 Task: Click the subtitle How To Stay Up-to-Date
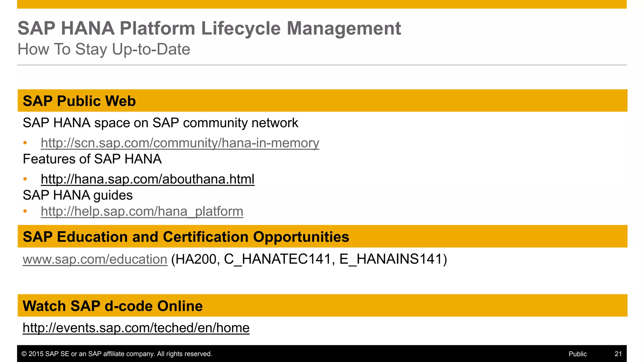tap(104, 49)
